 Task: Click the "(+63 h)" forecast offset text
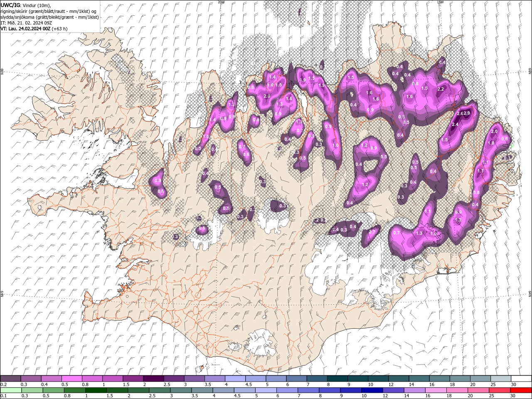[x=60, y=29]
